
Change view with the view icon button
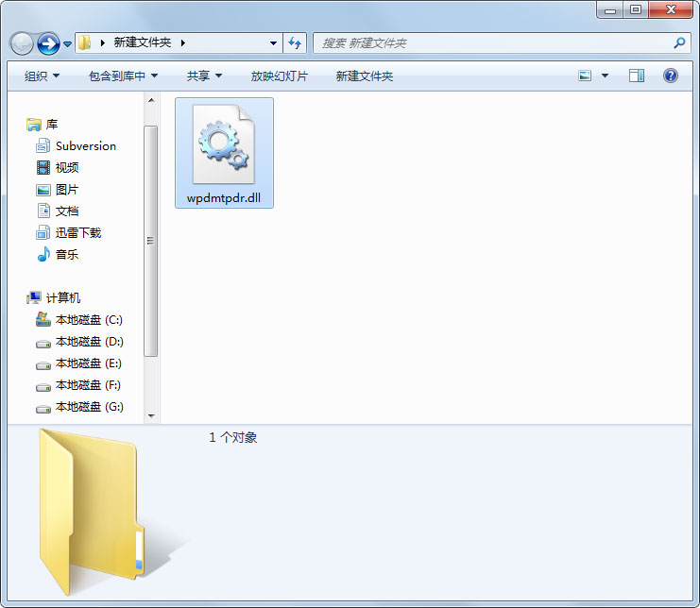[585, 76]
